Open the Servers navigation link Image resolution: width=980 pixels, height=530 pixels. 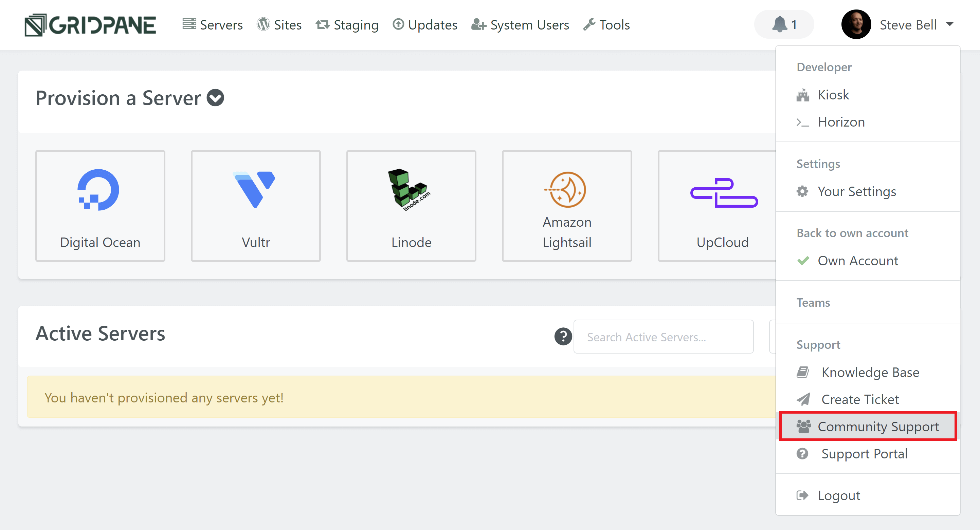(x=212, y=25)
